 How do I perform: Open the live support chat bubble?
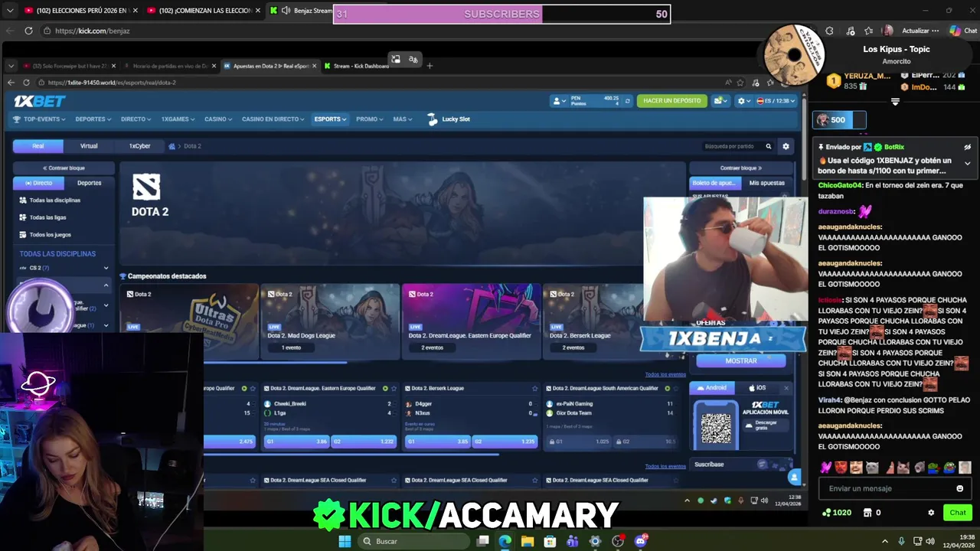795,478
